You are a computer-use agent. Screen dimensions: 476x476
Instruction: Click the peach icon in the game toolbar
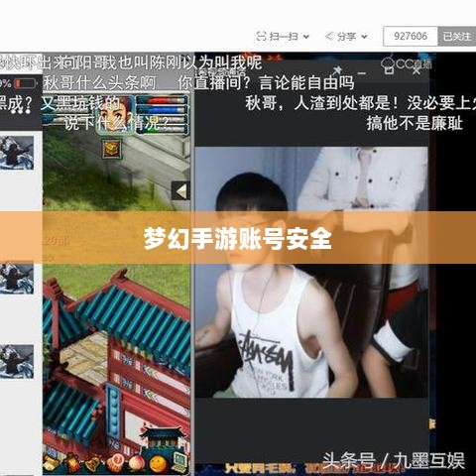[136, 463]
